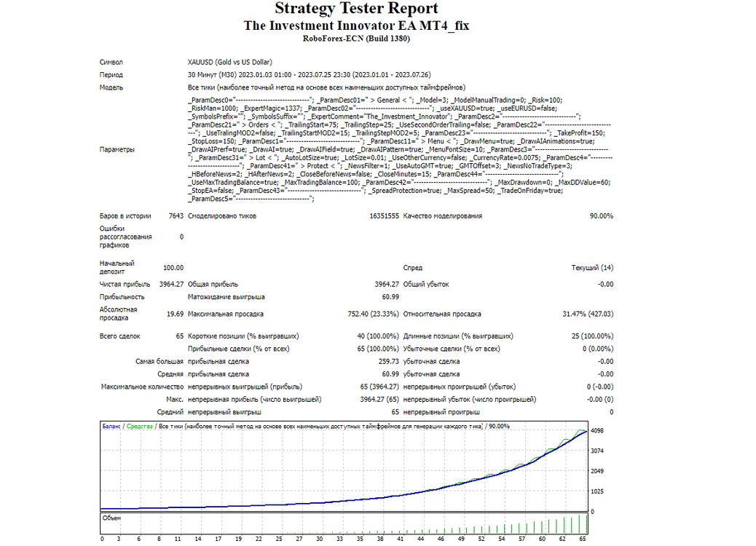Select the relative drawdown value "31.47% (427.03)"
Screen dimensions: 756x546
[588, 314]
